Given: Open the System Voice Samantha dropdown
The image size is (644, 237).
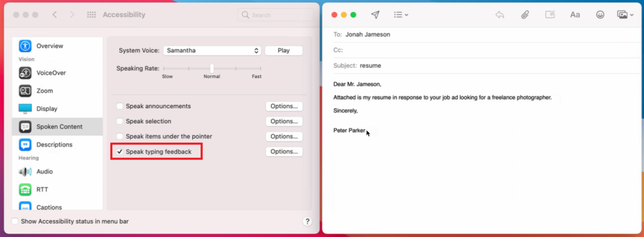Looking at the screenshot, I should point(212,51).
